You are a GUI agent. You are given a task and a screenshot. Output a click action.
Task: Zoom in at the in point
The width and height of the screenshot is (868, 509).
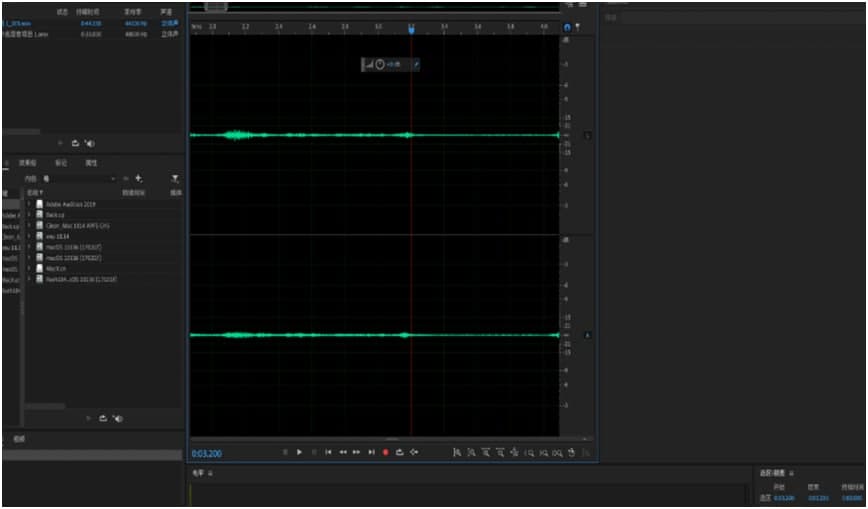click(x=530, y=453)
